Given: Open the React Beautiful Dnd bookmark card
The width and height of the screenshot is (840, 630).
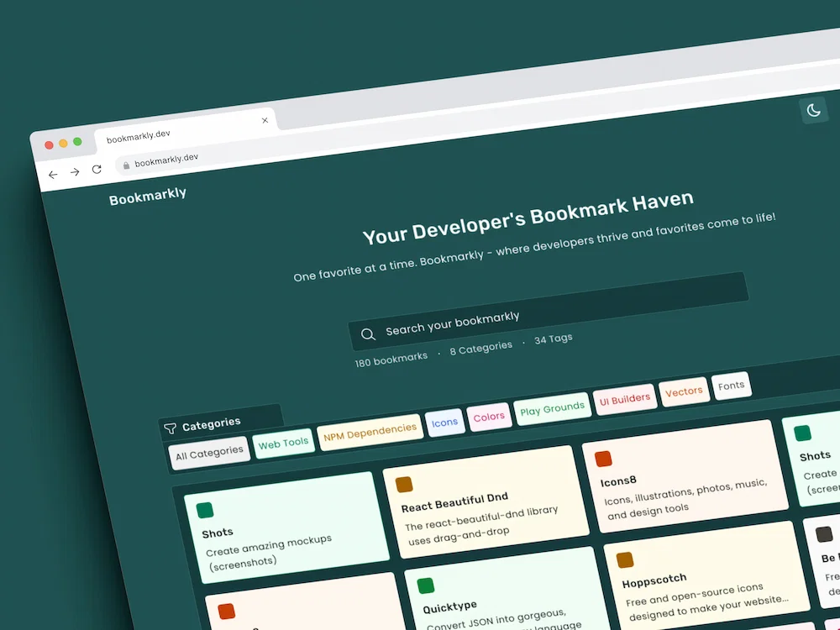Looking at the screenshot, I should [486, 501].
